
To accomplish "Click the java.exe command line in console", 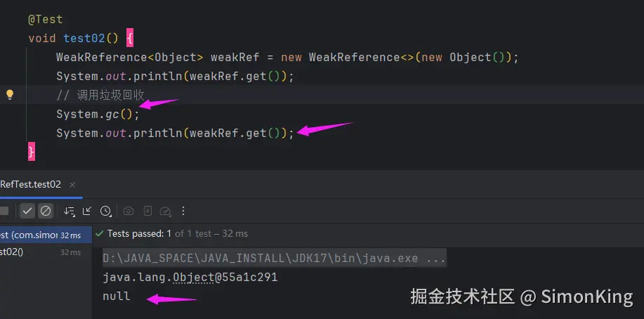I will [x=274, y=259].
